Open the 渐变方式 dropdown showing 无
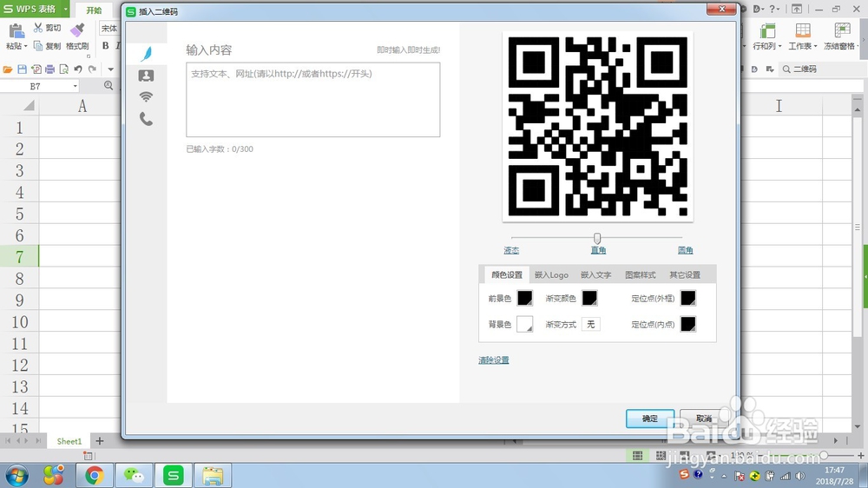Screen dimensions: 868x488 (x=590, y=324)
